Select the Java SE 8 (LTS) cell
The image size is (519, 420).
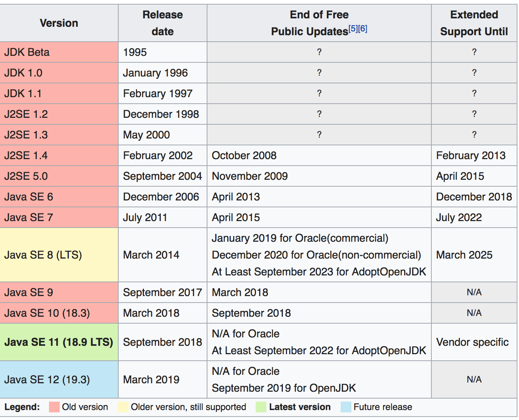click(59, 255)
